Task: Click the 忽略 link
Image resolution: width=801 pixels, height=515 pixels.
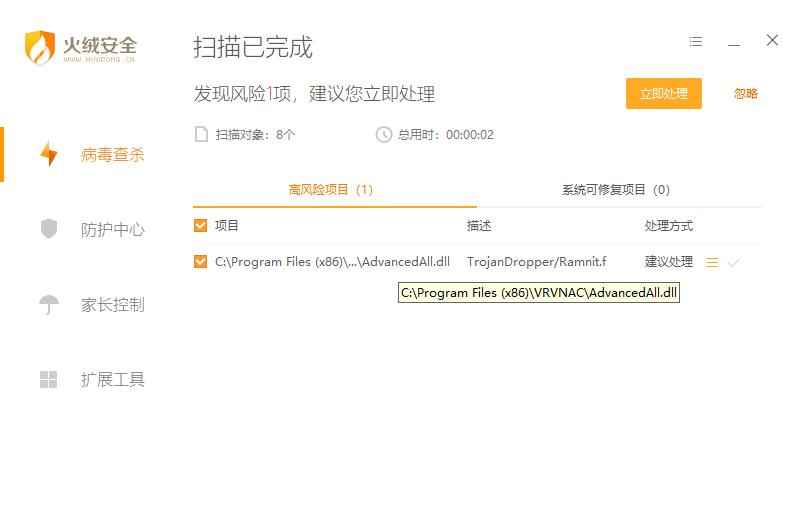Action: 745,94
